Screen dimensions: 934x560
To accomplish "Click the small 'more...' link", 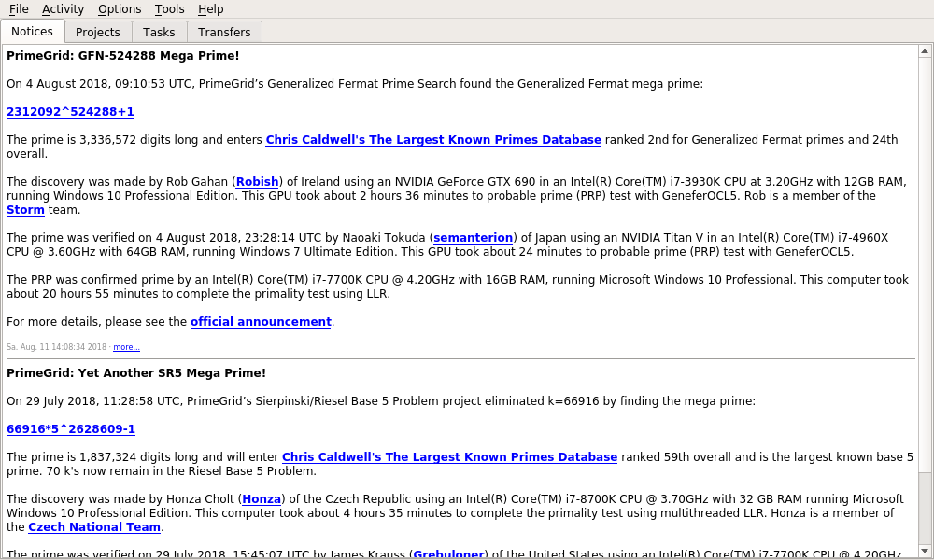I will point(126,347).
